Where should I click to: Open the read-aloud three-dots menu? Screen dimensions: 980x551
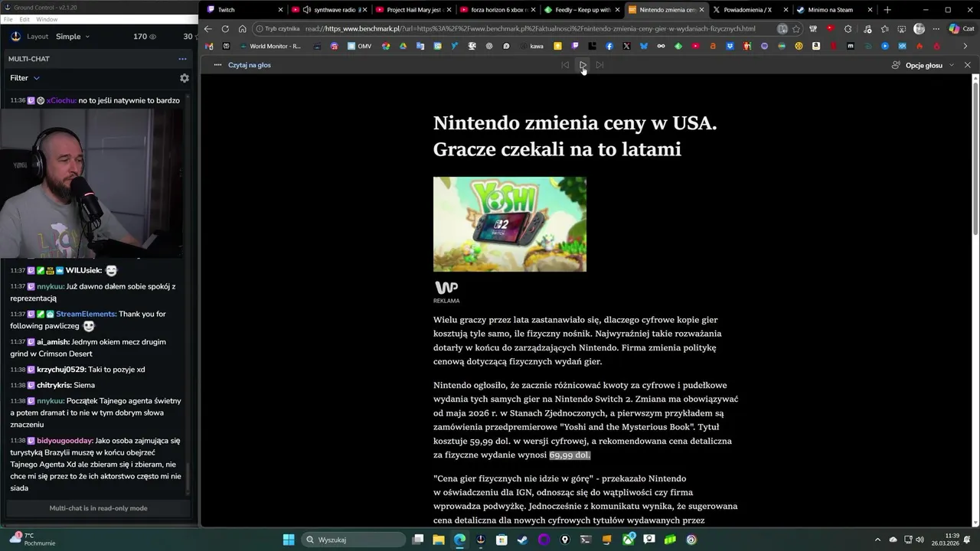[217, 65]
